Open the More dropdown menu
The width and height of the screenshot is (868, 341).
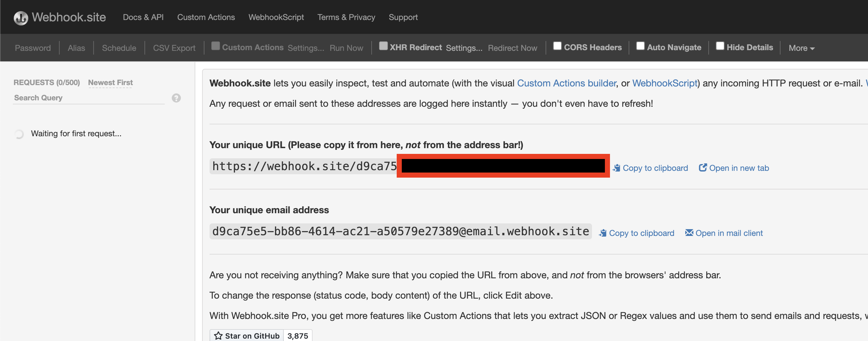pyautogui.click(x=801, y=48)
